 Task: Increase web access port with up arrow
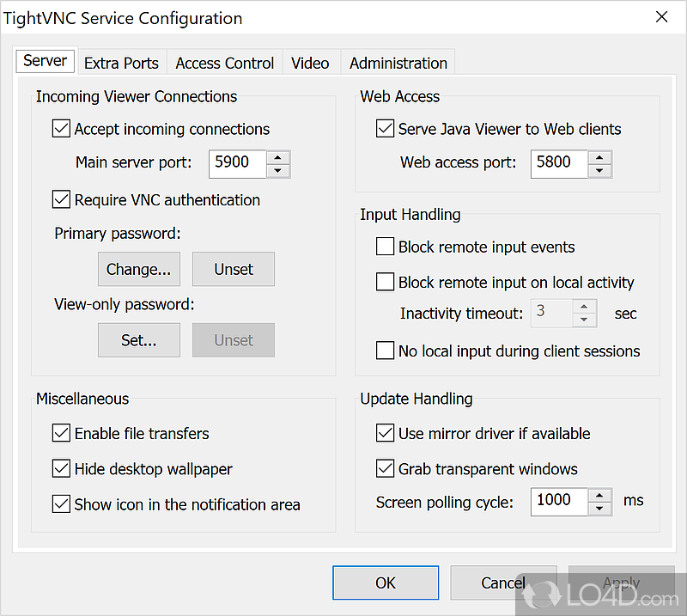coord(600,156)
